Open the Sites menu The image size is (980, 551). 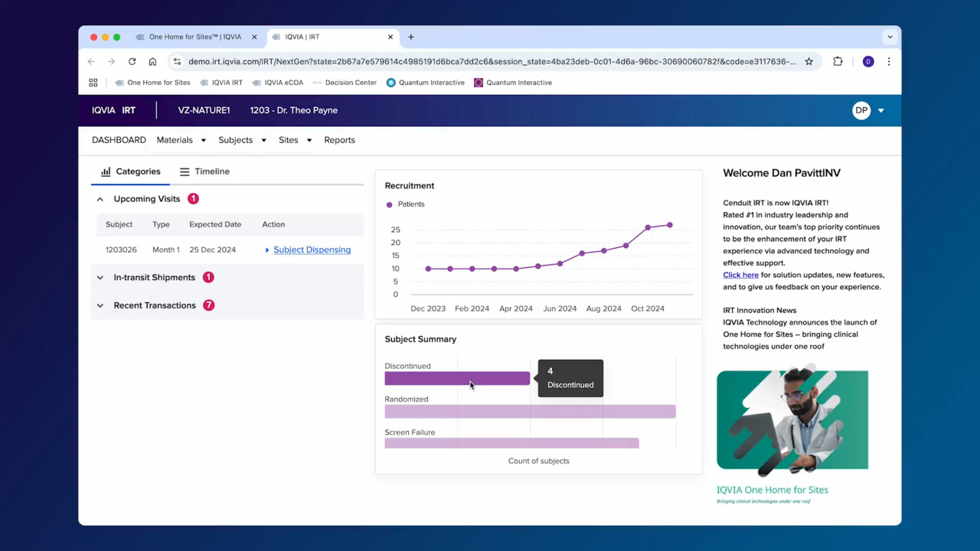(288, 140)
